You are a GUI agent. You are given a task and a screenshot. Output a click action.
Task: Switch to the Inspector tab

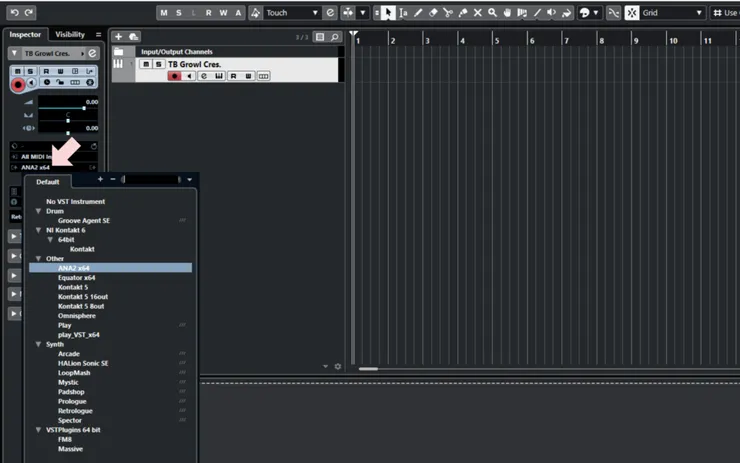[25, 34]
